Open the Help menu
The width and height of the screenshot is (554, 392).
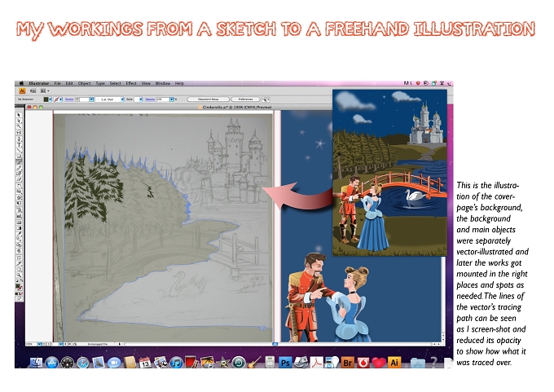coord(179,83)
